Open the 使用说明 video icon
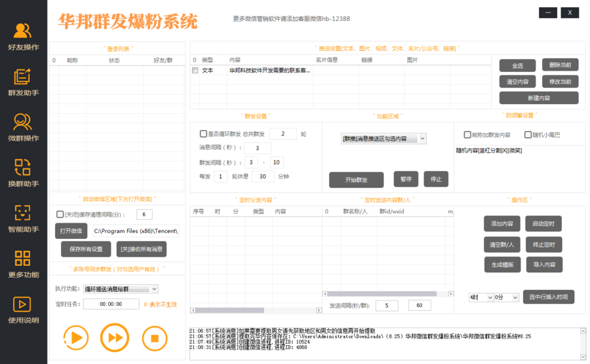The height and width of the screenshot is (364, 590). click(x=22, y=304)
